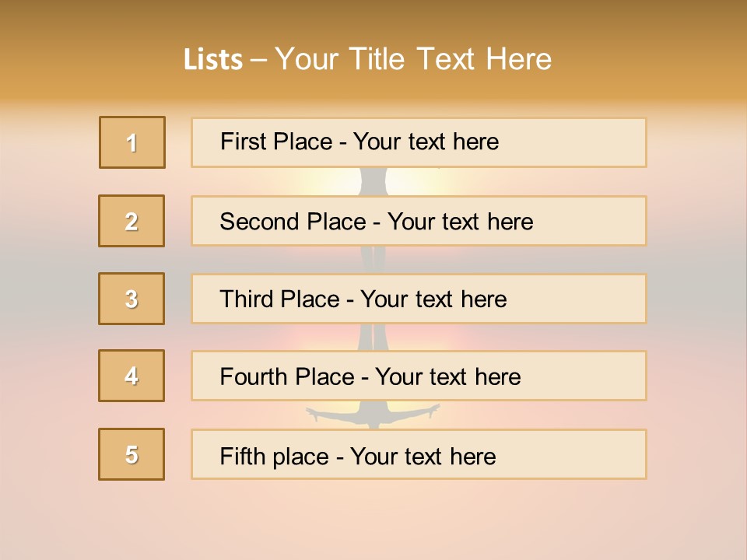Click the word Second in list
The height and width of the screenshot is (560, 747).
[259, 222]
